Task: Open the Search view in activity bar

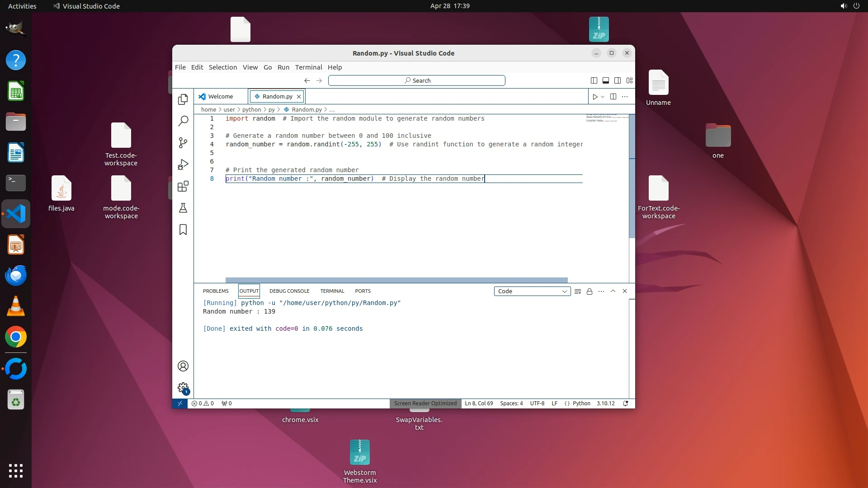Action: pyautogui.click(x=183, y=121)
